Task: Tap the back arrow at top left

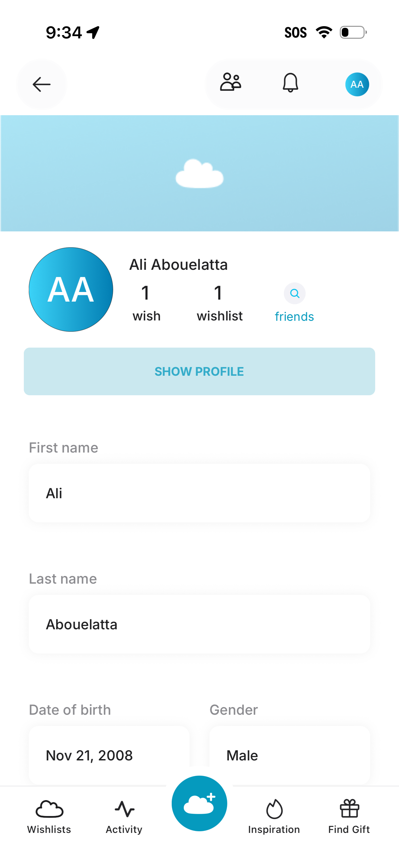Action: [x=41, y=84]
